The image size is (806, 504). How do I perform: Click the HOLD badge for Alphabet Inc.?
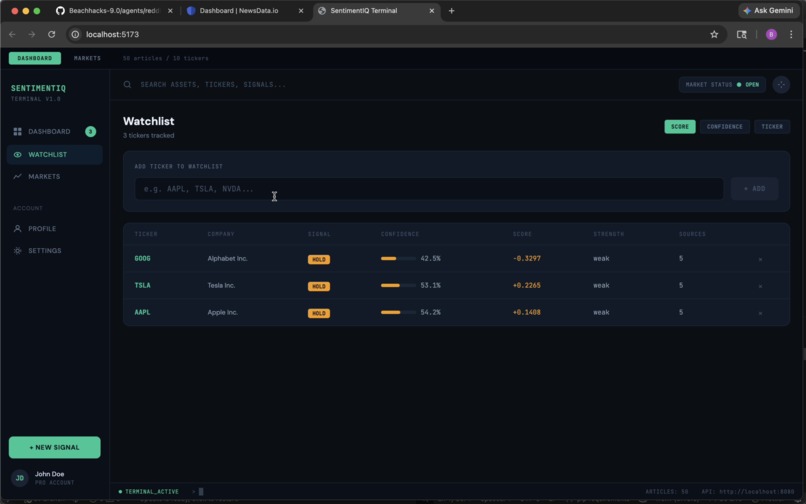click(x=319, y=260)
